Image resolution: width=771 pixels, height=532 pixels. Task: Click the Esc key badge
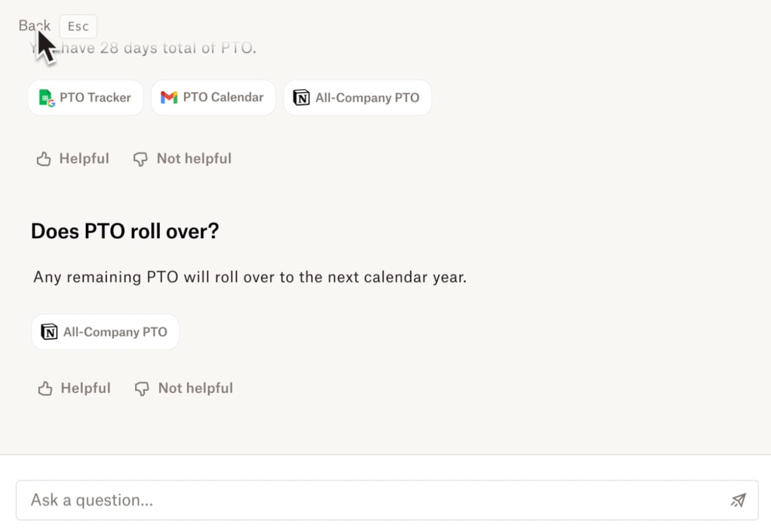78,26
